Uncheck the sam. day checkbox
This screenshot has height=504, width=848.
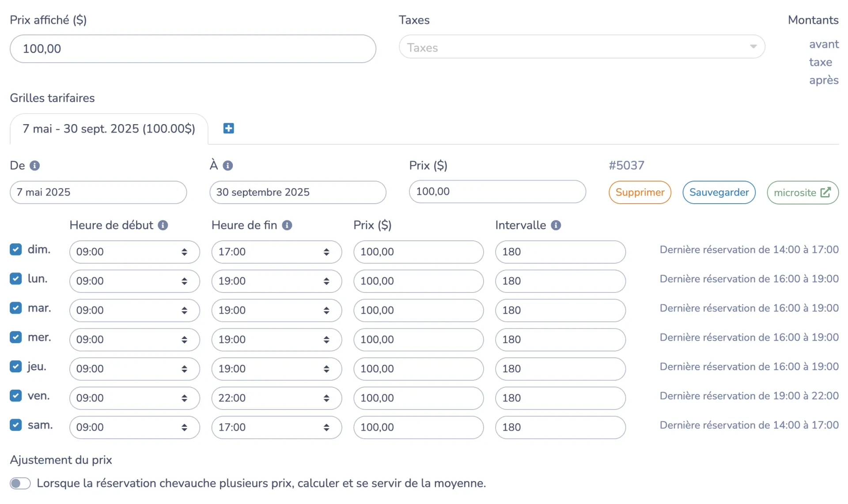(x=16, y=425)
